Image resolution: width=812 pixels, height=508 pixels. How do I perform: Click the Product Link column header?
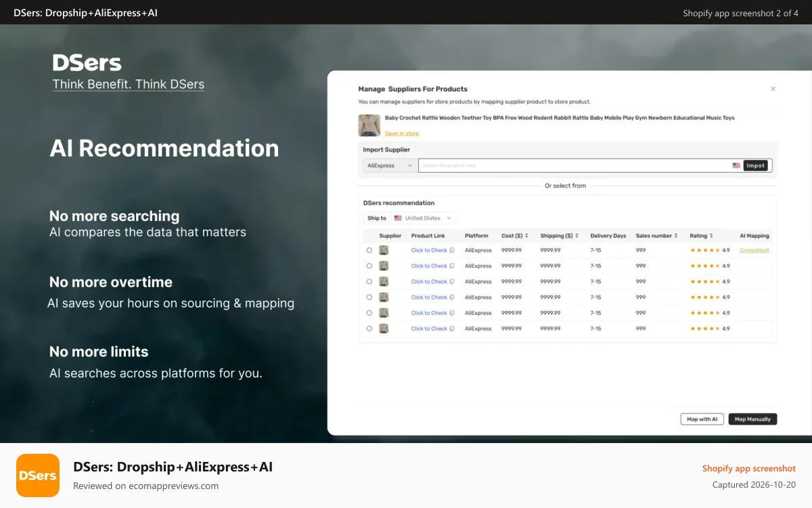click(x=428, y=236)
